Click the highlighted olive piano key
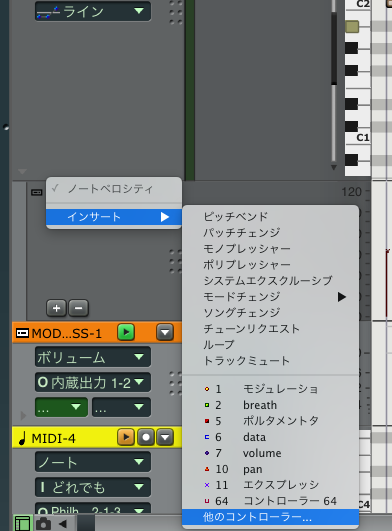Screen dimensions: 392x531 coord(352,26)
